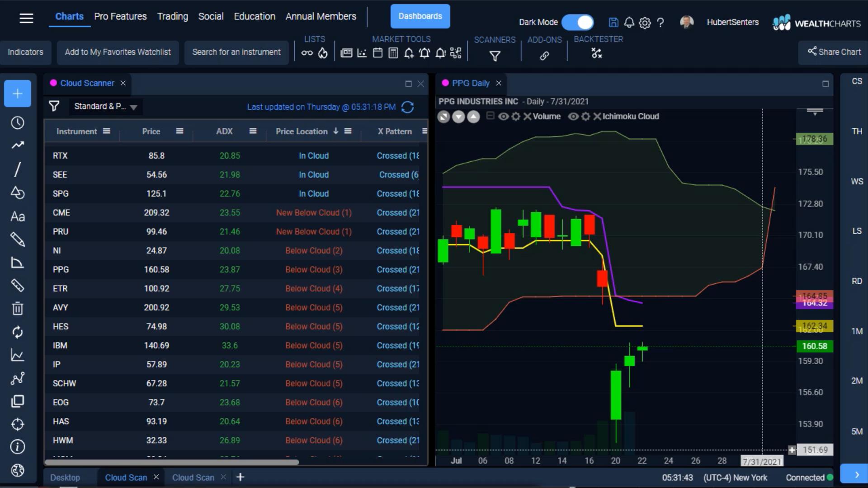Select the shapes drawing tool
The height and width of the screenshot is (488, 868).
18,192
